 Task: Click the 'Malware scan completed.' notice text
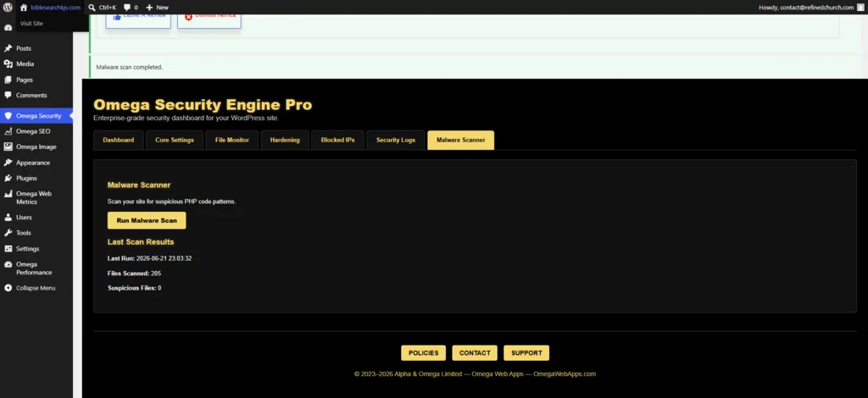pos(130,67)
